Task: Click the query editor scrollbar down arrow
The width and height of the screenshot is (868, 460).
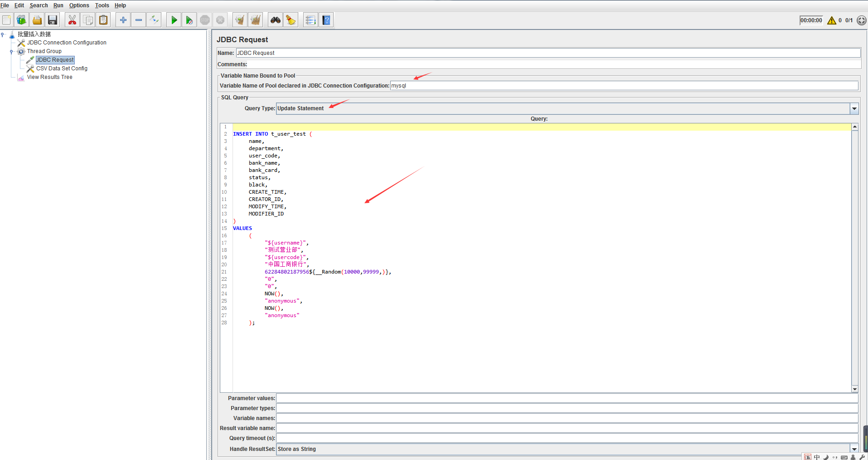Action: 855,389
